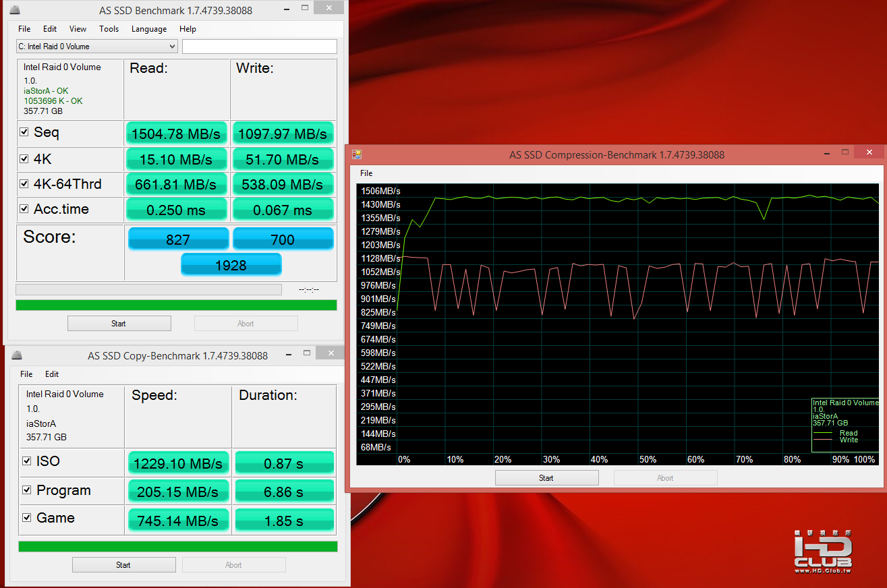Click the iaStorA - OK driver status text
Image resolution: width=887 pixels, height=588 pixels.
pyautogui.click(x=46, y=91)
